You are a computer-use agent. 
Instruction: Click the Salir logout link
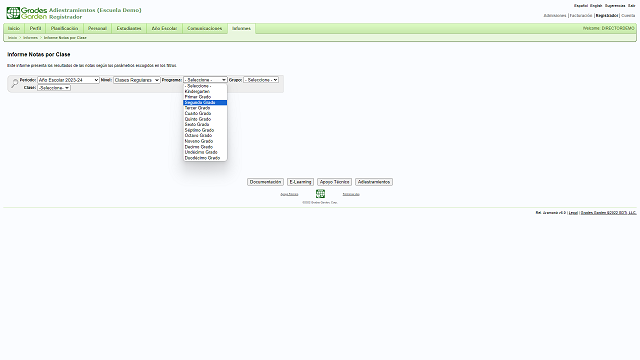click(x=632, y=6)
